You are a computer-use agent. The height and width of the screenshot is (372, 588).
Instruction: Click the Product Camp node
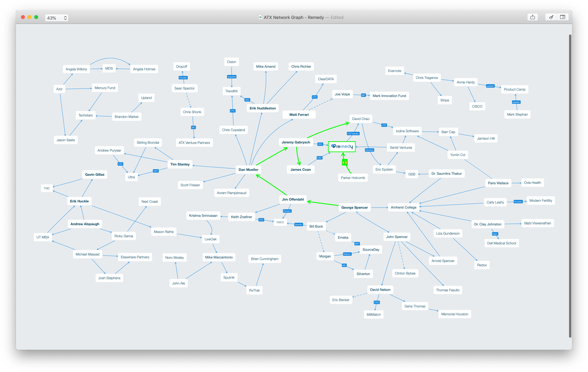[x=514, y=89]
